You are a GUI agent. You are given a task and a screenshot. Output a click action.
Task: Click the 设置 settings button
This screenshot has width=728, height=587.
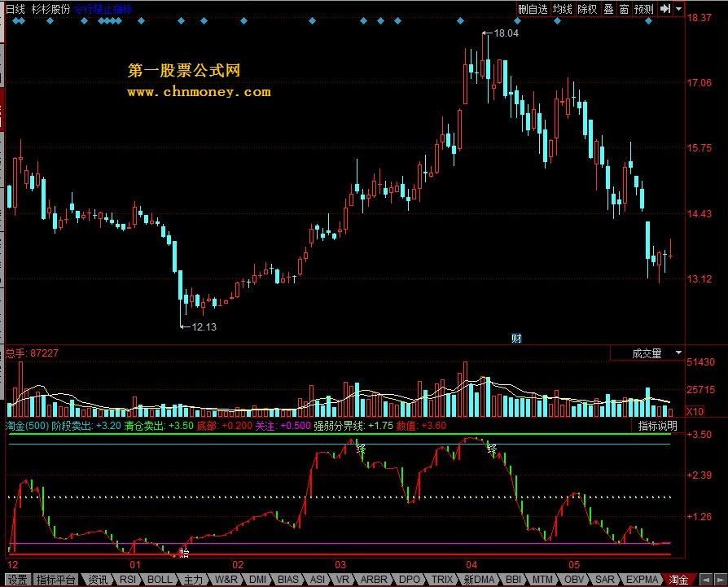tap(18, 580)
